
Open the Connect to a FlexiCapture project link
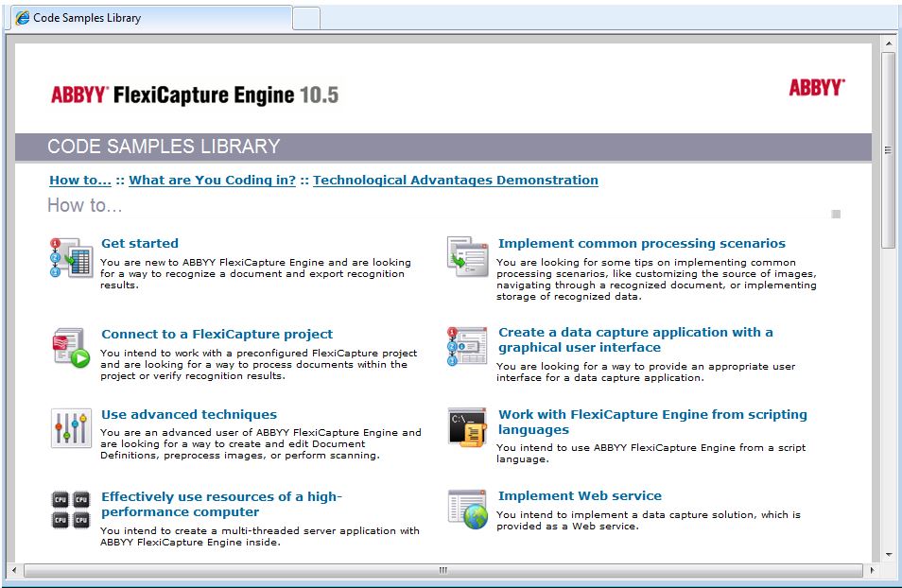point(217,335)
